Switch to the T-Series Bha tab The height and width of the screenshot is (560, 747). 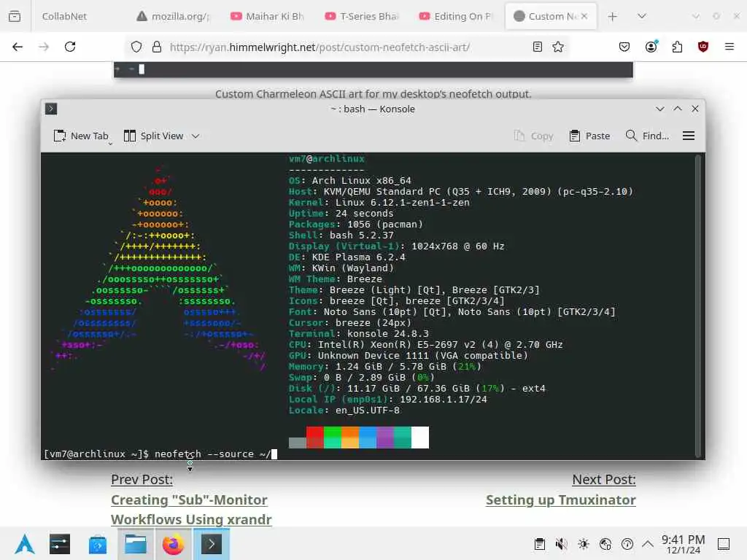click(x=362, y=16)
